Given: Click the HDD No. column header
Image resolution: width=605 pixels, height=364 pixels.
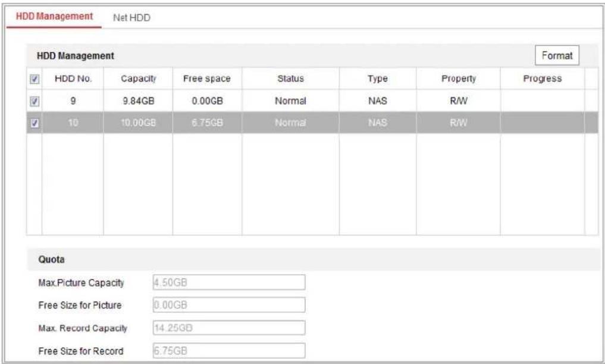Looking at the screenshot, I should (73, 79).
